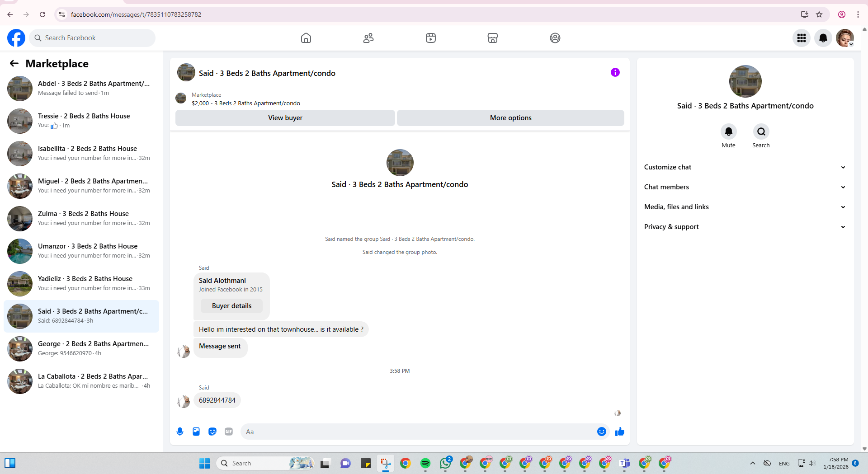Expand Chat members section
Screen dimensions: 868x474
(745, 187)
